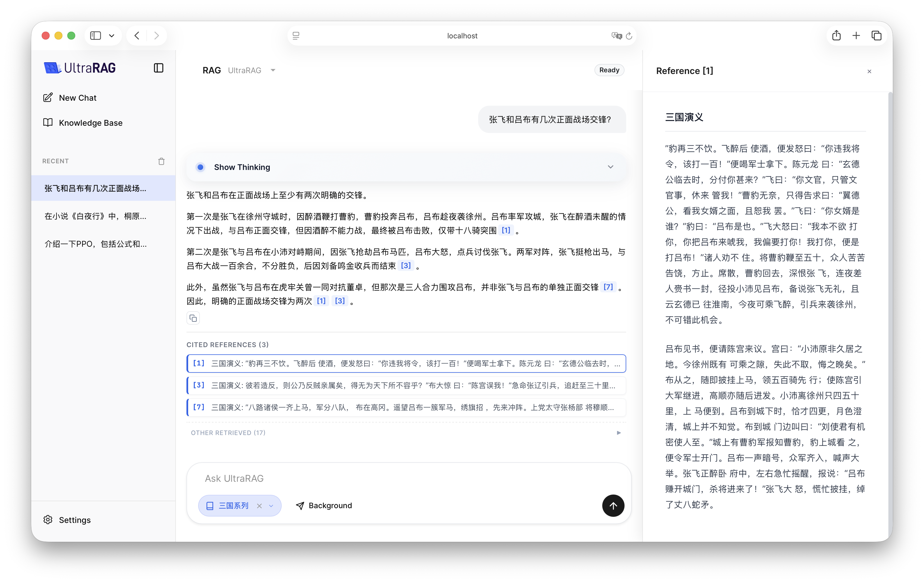Open cited reference [3] entry
924x583 pixels.
tap(406, 385)
